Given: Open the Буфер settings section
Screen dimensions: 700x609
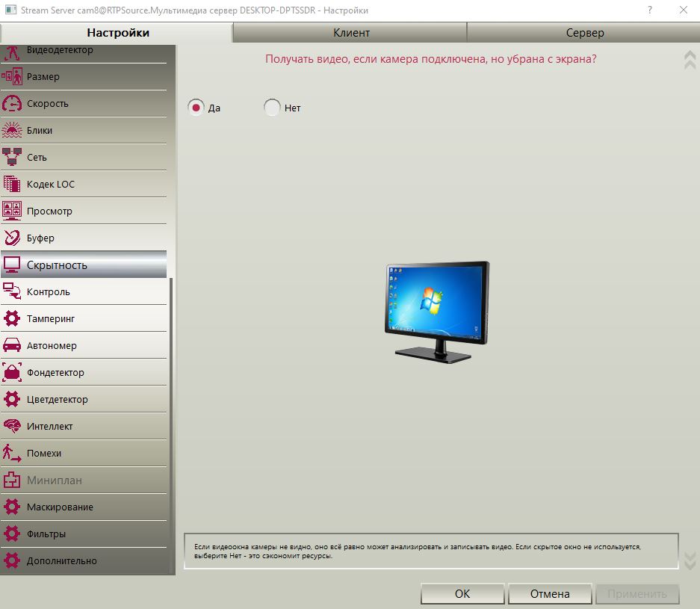Looking at the screenshot, I should point(84,238).
